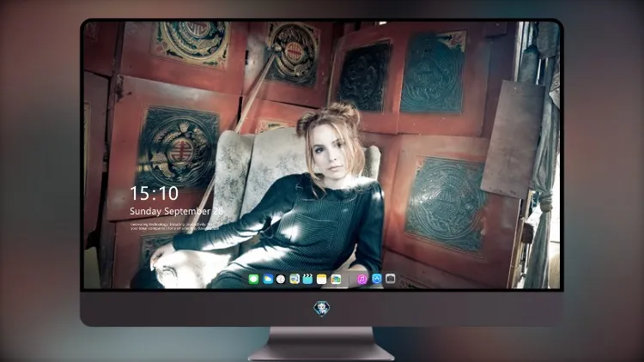Launch the Weather app from dock

pyautogui.click(x=268, y=279)
